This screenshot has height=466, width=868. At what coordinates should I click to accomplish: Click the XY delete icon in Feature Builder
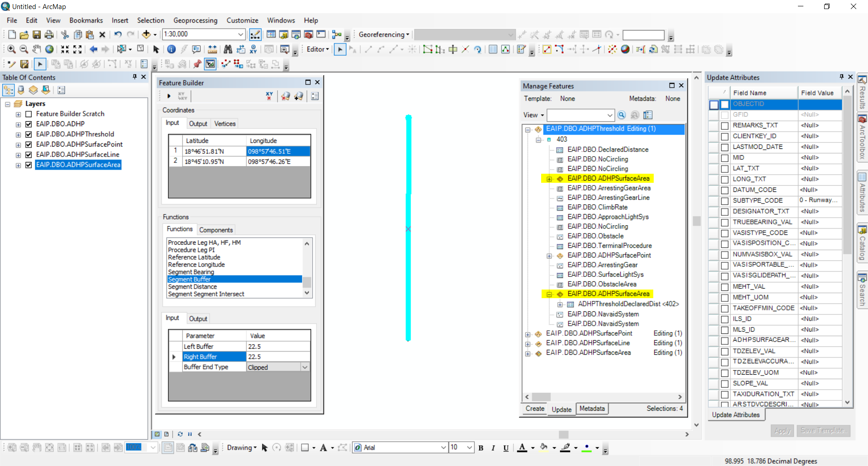[x=269, y=96]
